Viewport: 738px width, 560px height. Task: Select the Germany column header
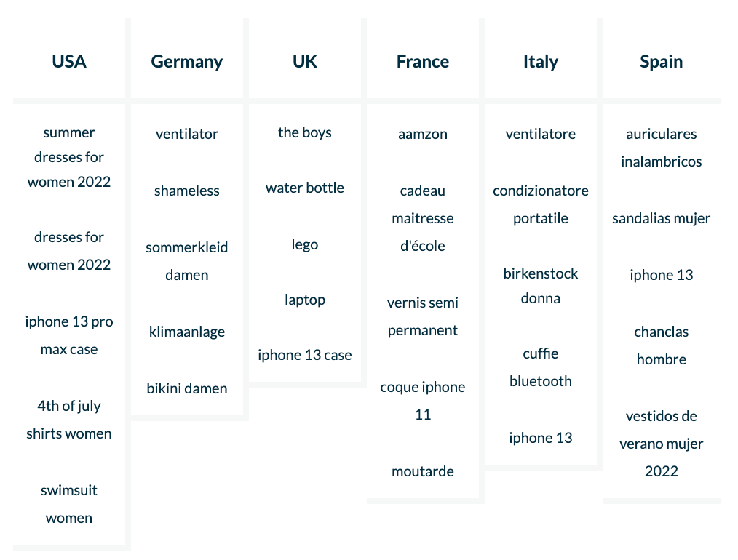[187, 62]
